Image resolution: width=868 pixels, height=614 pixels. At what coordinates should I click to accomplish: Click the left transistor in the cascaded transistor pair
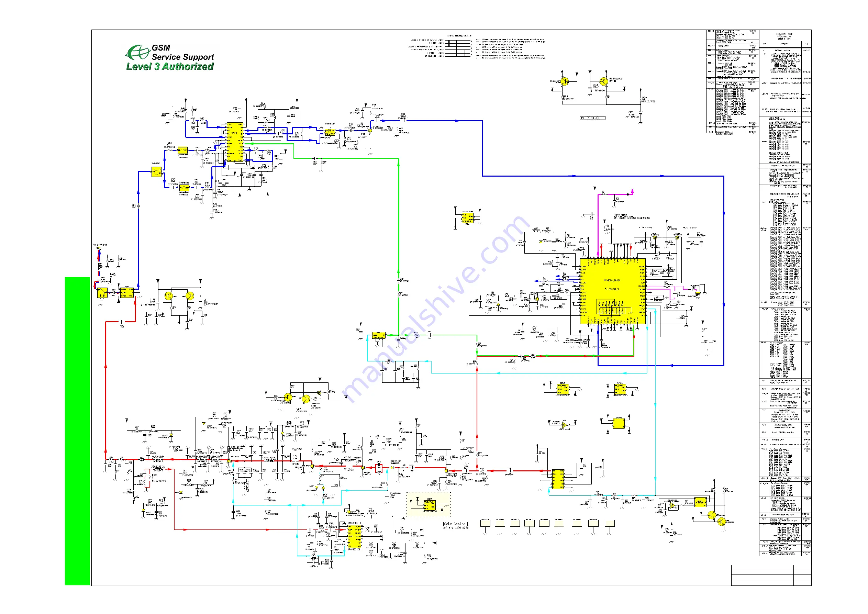(x=288, y=397)
